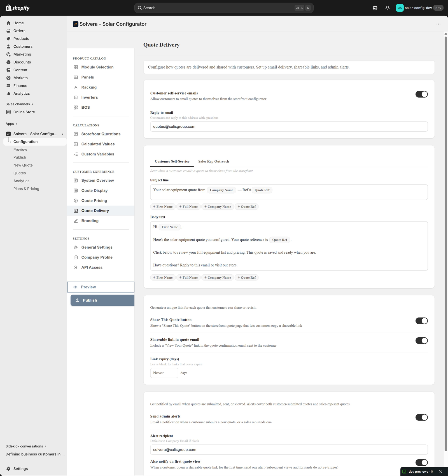Viewport: 448px width, 476px height.
Task: Click the Module Selection grid icon
Action: click(76, 67)
